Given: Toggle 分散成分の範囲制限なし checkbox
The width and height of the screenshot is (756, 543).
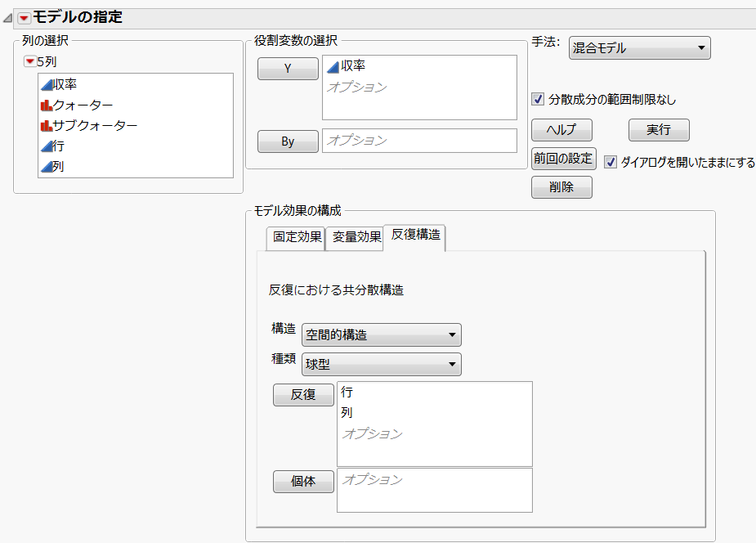Looking at the screenshot, I should coord(538,100).
